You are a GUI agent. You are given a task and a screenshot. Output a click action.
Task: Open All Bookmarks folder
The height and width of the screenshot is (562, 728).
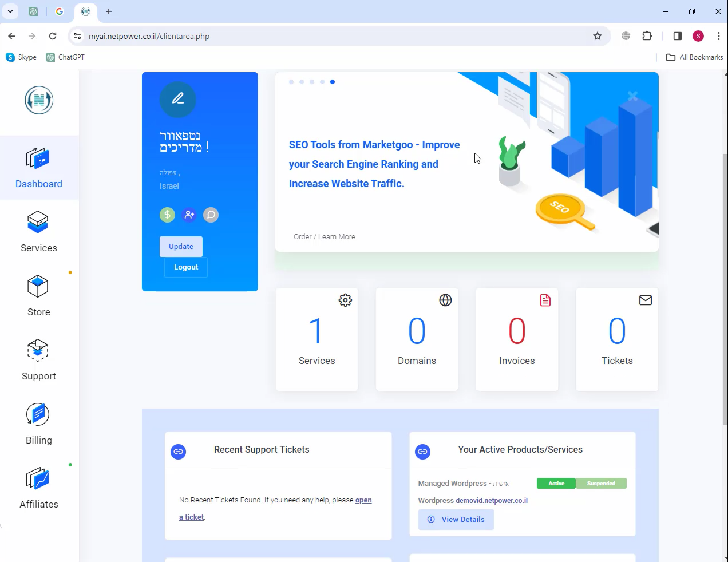[x=695, y=57]
